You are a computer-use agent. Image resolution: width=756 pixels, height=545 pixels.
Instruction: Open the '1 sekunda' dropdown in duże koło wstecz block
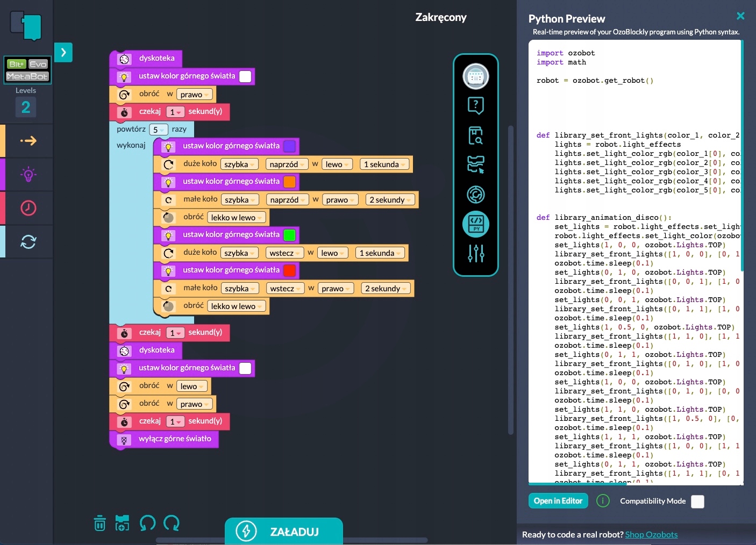click(380, 253)
